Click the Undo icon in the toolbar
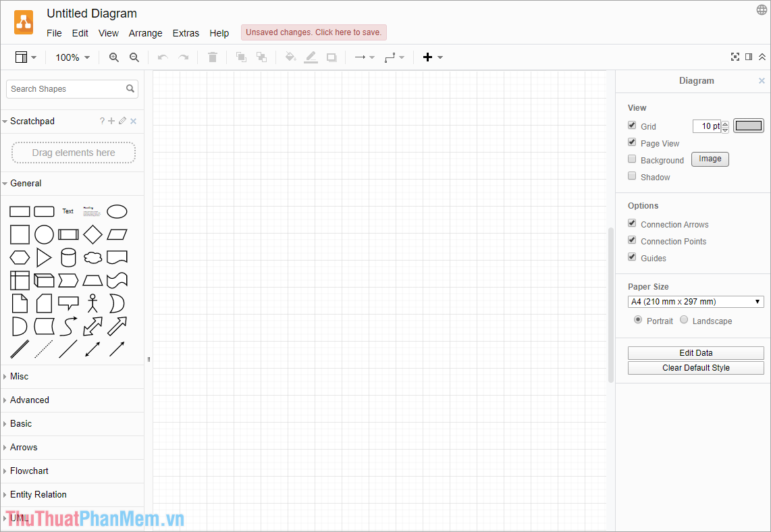 [x=162, y=57]
